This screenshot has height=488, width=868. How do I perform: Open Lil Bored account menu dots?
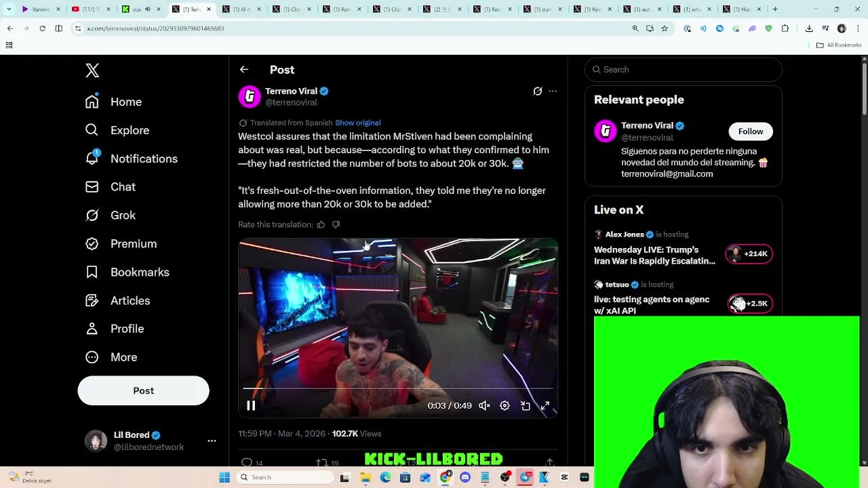pyautogui.click(x=212, y=441)
